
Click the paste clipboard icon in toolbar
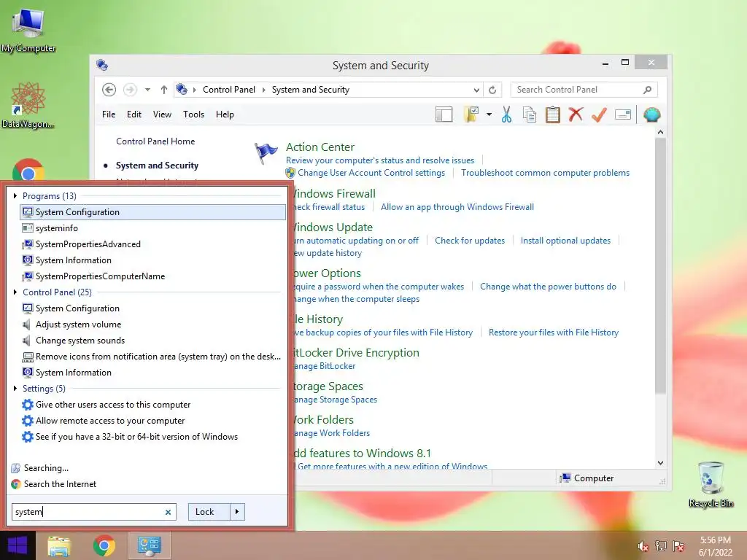click(553, 114)
